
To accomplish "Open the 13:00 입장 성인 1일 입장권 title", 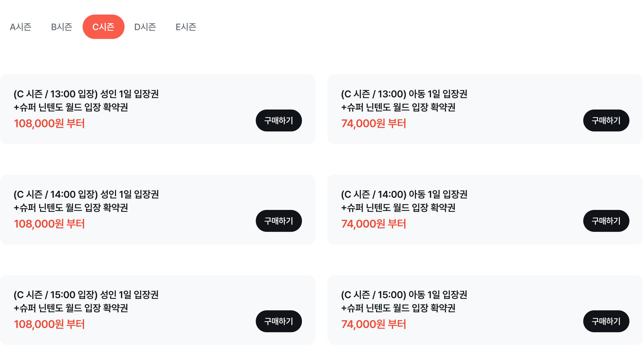I will 86,100.
